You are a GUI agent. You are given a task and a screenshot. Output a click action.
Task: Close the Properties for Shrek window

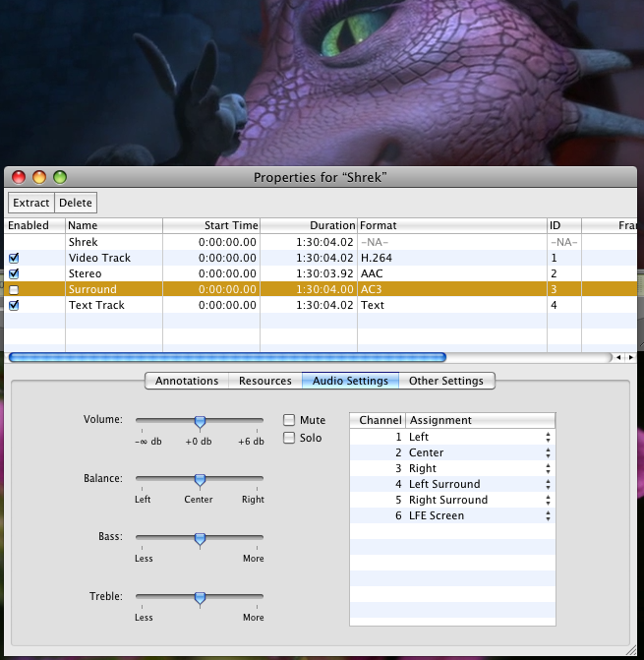[x=19, y=177]
